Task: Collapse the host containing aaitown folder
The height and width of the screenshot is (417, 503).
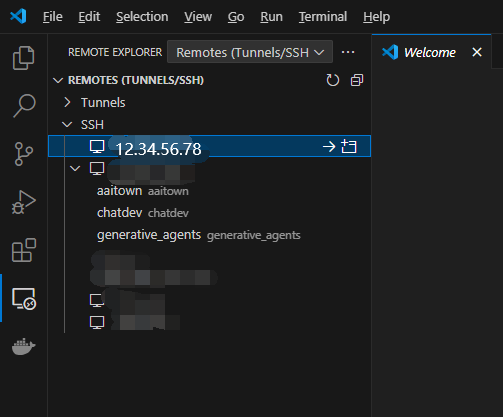Action: point(75,168)
